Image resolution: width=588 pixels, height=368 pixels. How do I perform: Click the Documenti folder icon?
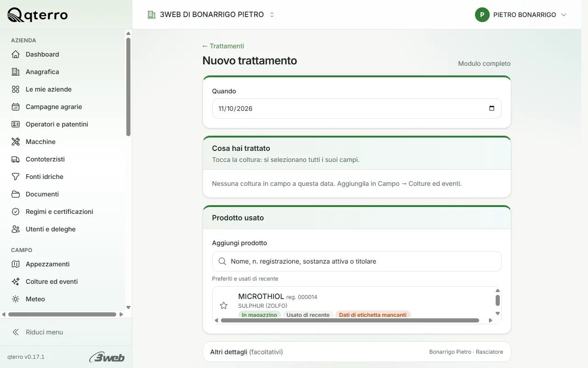pos(16,194)
